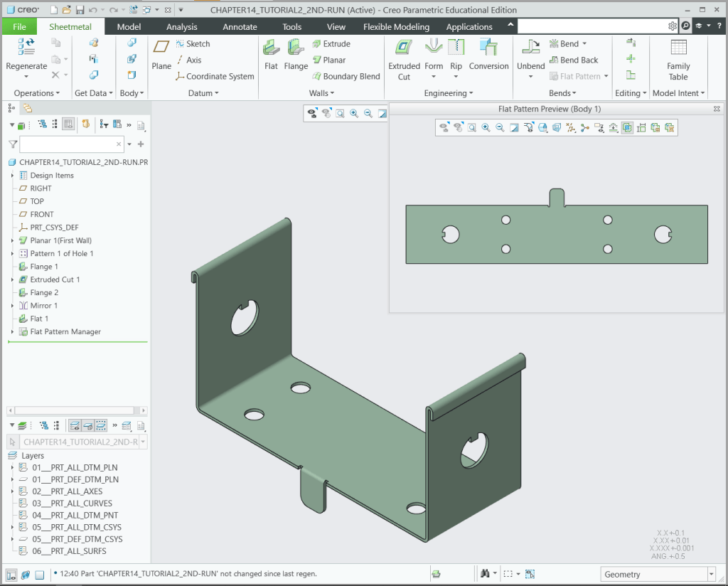This screenshot has width=728, height=586.
Task: Click the filter funnel icon in the model tree
Action: [x=13, y=144]
